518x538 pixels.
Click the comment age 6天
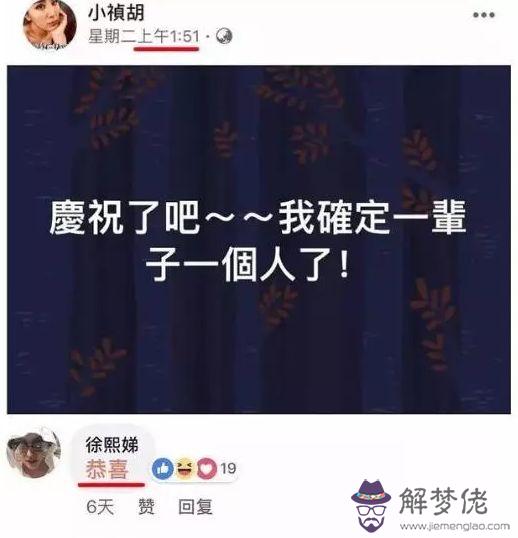click(100, 507)
